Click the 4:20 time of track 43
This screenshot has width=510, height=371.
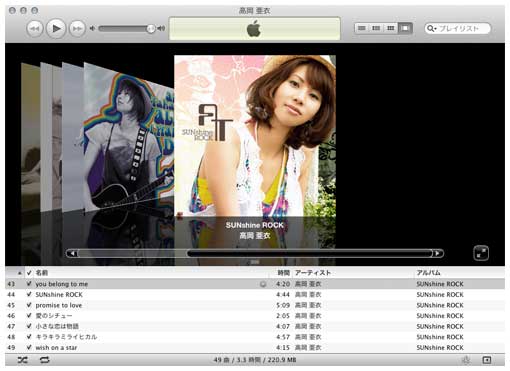click(x=283, y=284)
